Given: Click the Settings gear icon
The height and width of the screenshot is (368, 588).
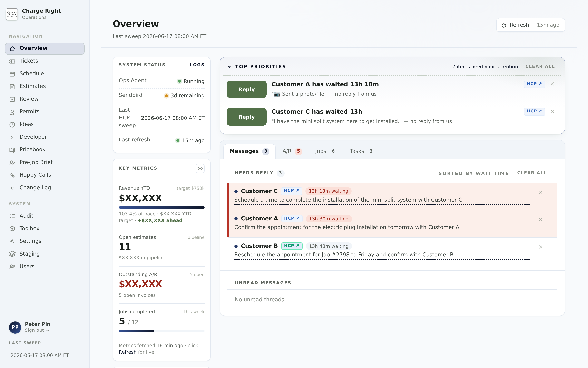Looking at the screenshot, I should (12, 241).
